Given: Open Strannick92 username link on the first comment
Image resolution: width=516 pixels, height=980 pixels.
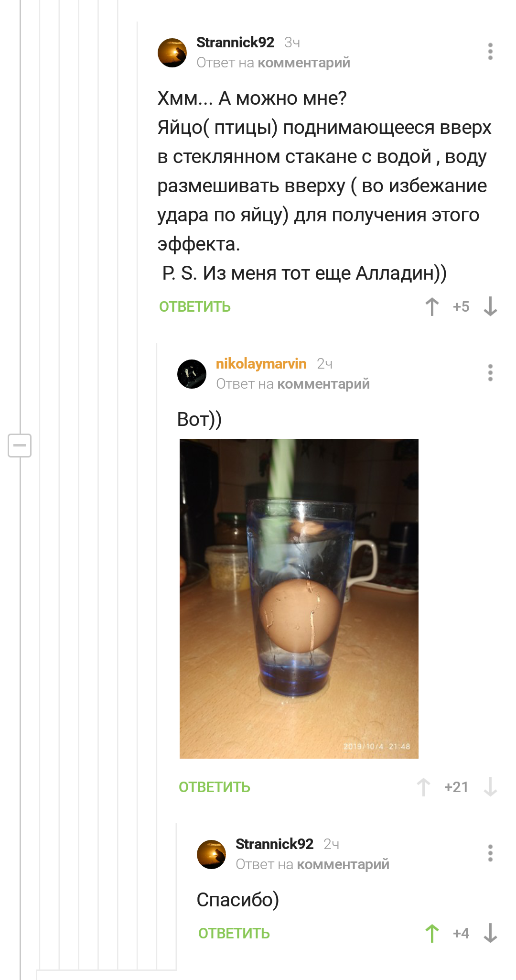Looking at the screenshot, I should tap(236, 43).
